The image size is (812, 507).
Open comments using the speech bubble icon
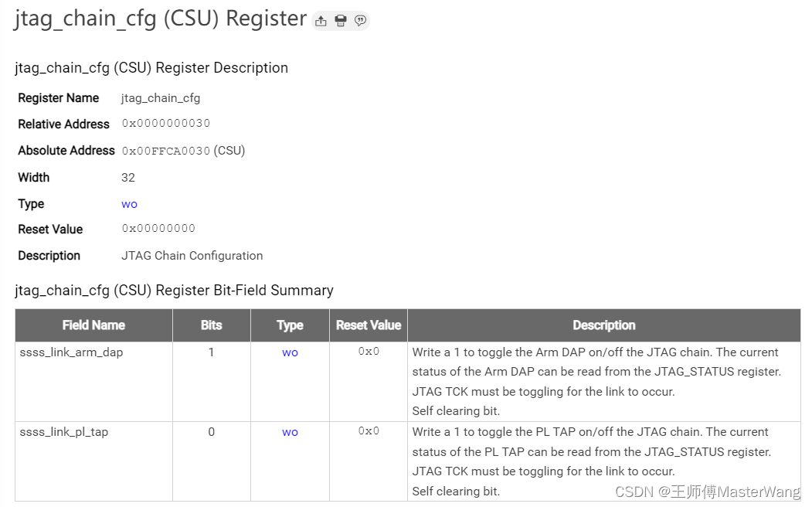point(360,21)
